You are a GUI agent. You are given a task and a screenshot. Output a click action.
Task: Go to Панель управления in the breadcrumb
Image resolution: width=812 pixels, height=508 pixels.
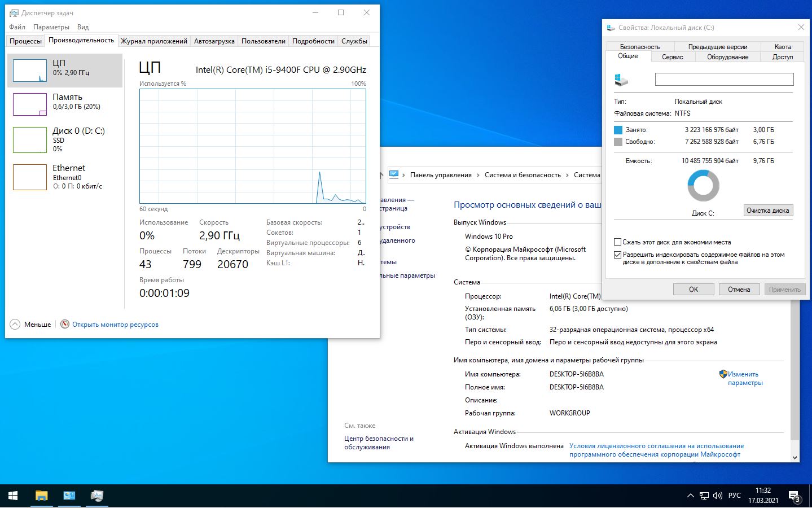(x=441, y=175)
